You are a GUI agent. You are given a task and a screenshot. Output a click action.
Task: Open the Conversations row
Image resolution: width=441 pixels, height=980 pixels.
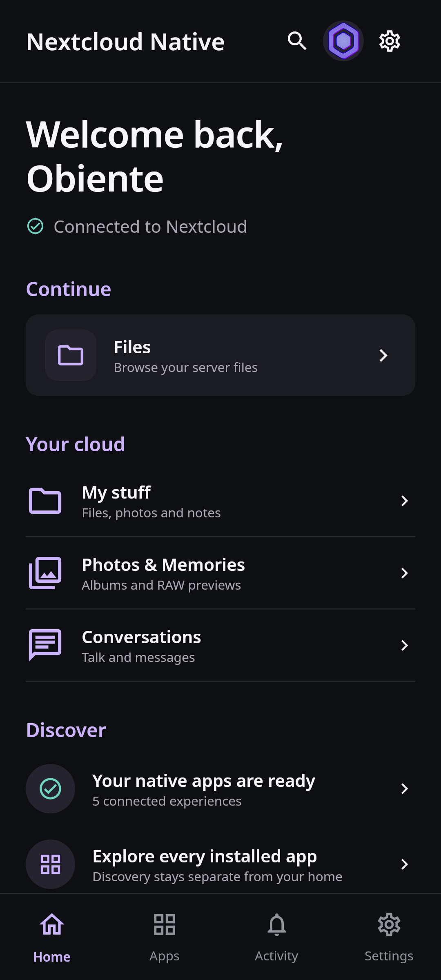[220, 645]
